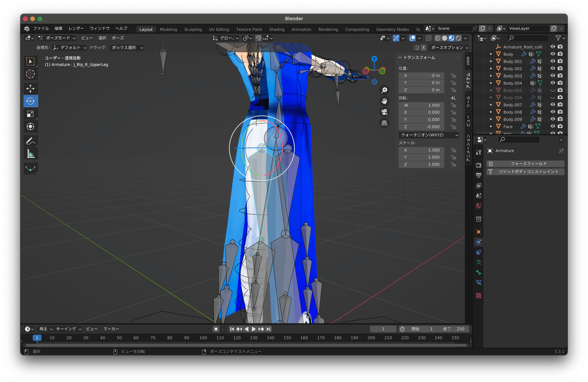Select the box select tool in toolbar
This screenshot has height=382, width=588.
tap(30, 61)
